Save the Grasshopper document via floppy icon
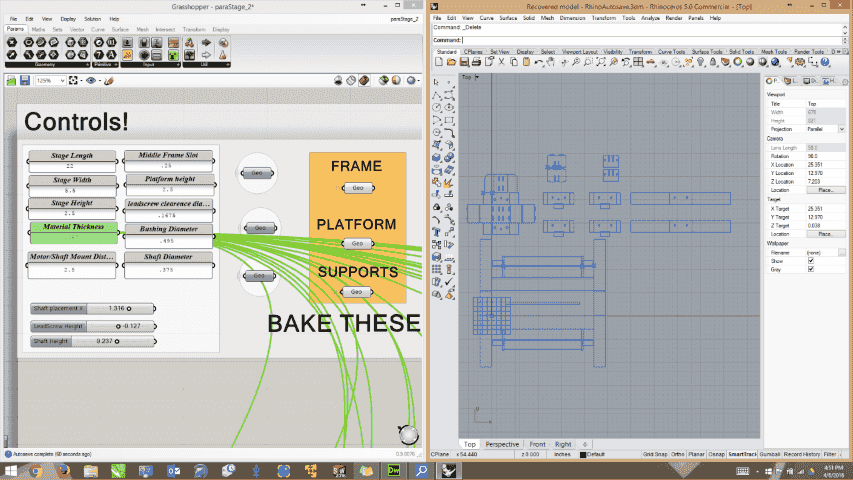This screenshot has height=480, width=853. click(x=25, y=81)
